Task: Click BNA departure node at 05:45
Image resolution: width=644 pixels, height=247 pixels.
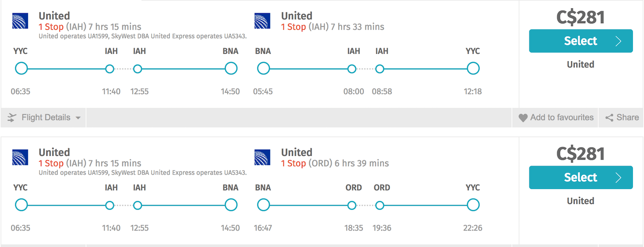Action: pyautogui.click(x=264, y=69)
